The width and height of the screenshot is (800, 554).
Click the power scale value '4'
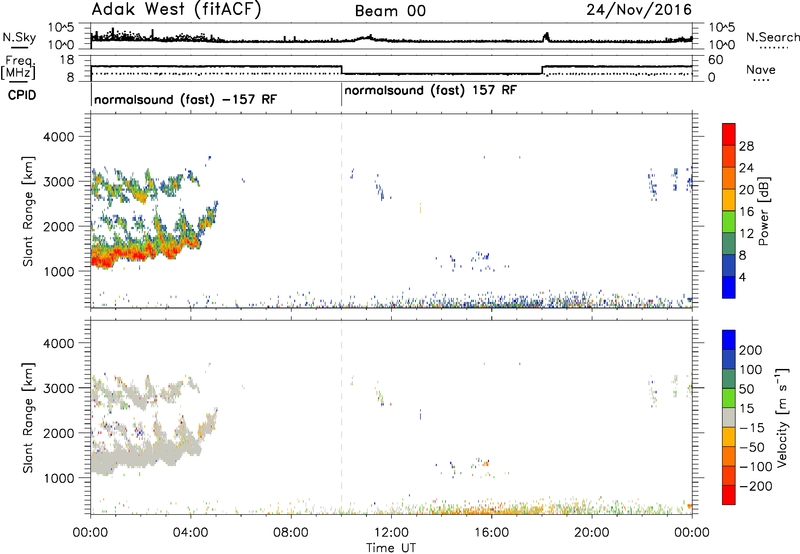(x=742, y=277)
